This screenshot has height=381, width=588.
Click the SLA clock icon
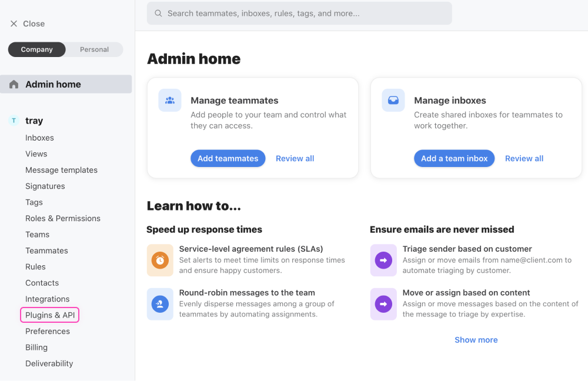pos(159,260)
